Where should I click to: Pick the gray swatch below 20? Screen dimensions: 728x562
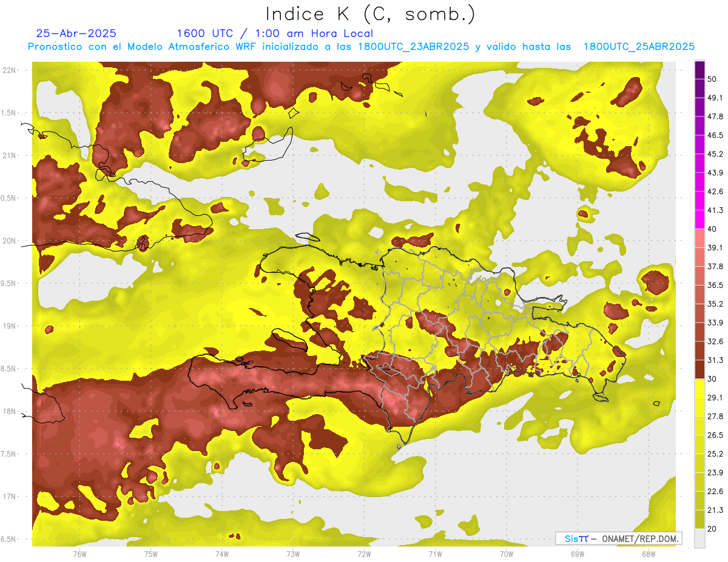699,538
